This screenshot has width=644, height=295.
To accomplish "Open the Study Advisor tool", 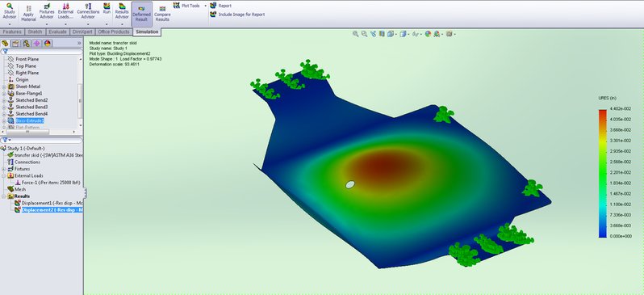I will (x=10, y=11).
